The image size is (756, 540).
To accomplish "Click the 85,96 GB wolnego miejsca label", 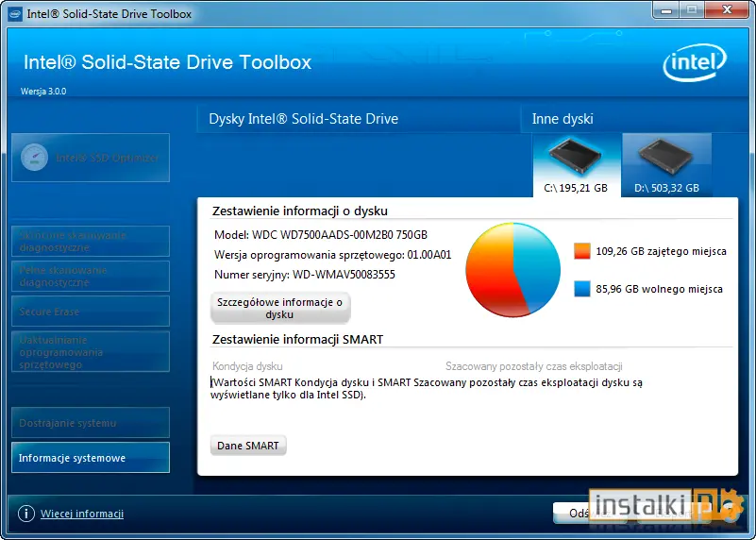I will [x=659, y=289].
